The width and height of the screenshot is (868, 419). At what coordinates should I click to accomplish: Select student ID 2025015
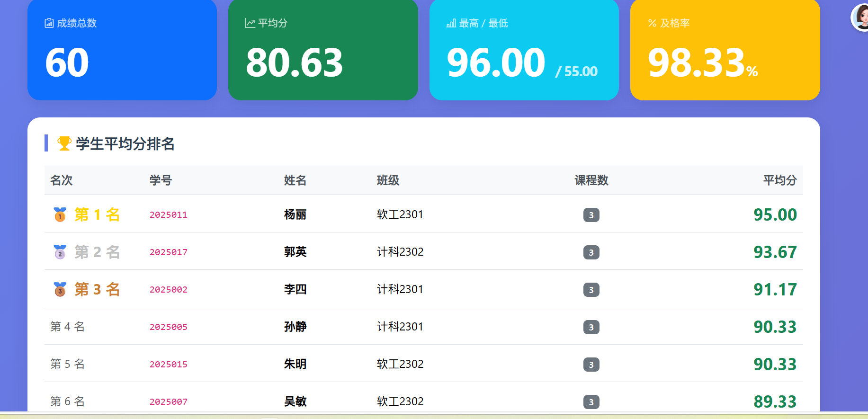[x=169, y=365]
